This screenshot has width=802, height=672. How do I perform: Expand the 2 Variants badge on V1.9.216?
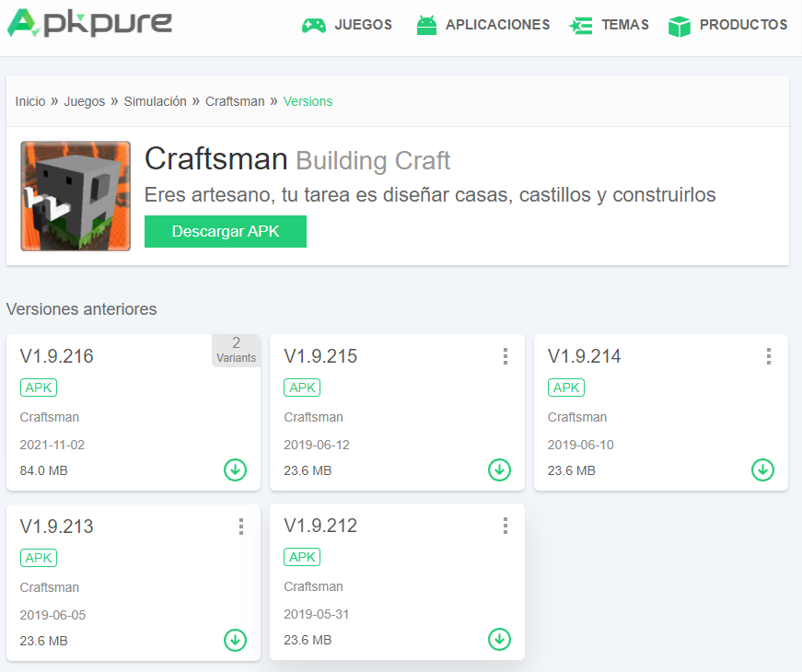pyautogui.click(x=236, y=350)
